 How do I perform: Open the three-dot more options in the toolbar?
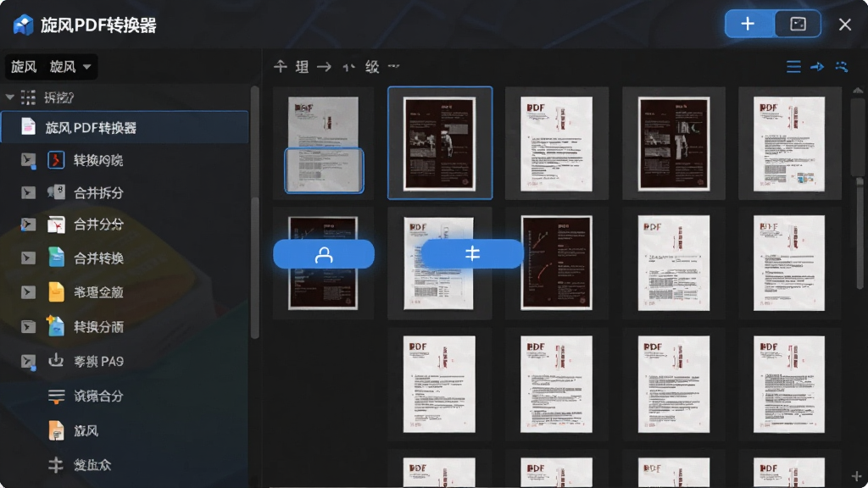pos(393,66)
